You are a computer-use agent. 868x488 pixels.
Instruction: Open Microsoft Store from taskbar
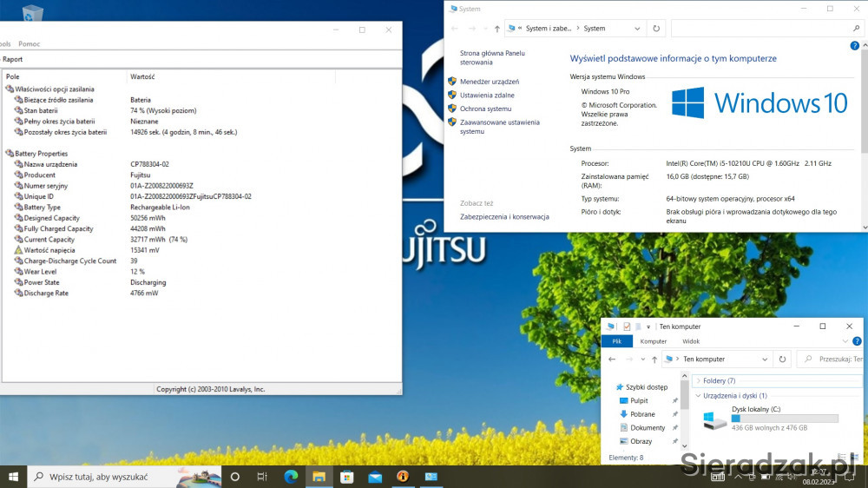coord(347,477)
